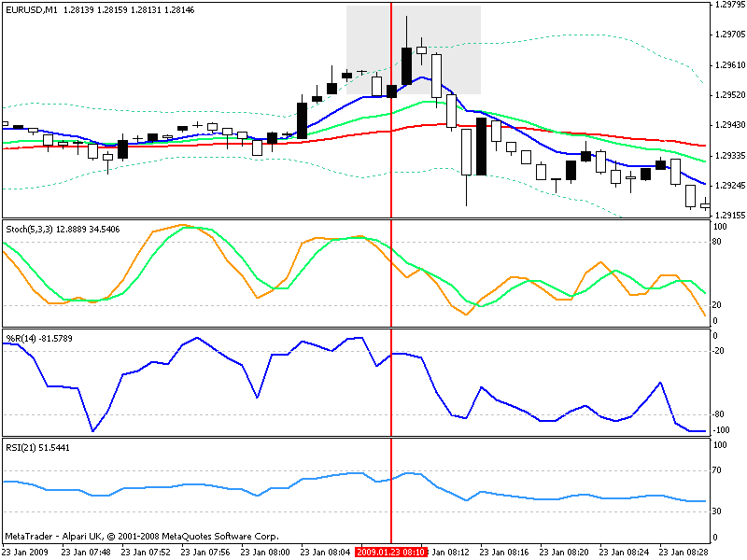This screenshot has width=747, height=560.
Task: Click the MetaTrader - Alpari UK copyright text
Action: [141, 537]
